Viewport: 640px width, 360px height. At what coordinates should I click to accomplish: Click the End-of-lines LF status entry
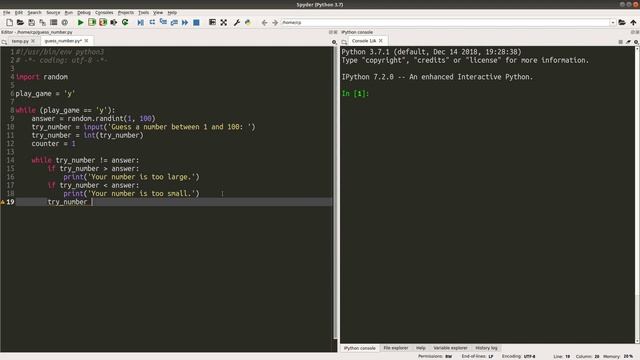click(x=477, y=356)
